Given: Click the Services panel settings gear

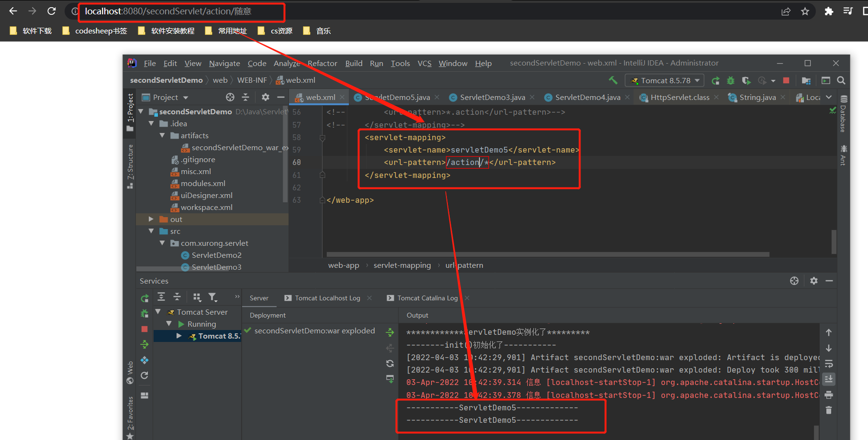Looking at the screenshot, I should [x=814, y=281].
